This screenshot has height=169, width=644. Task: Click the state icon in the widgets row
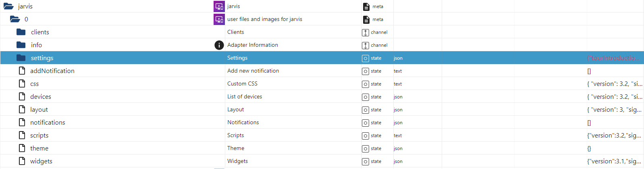pyautogui.click(x=366, y=161)
